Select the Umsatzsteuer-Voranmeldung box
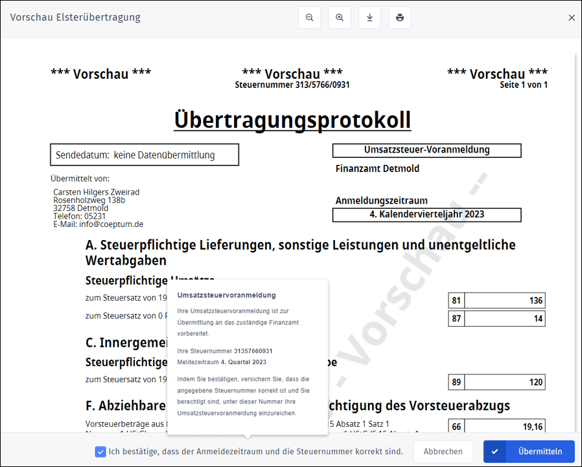This screenshot has height=467, width=582. pos(427,150)
